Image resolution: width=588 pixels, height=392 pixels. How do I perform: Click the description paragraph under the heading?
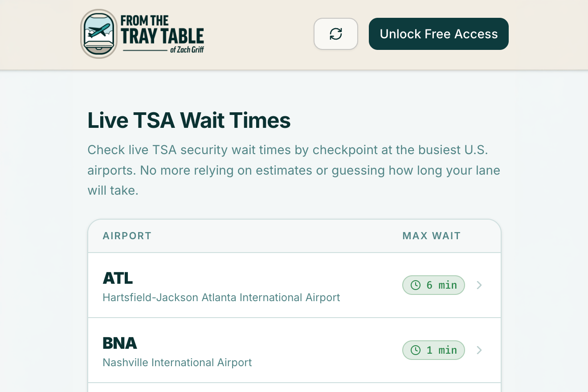pos(294,170)
